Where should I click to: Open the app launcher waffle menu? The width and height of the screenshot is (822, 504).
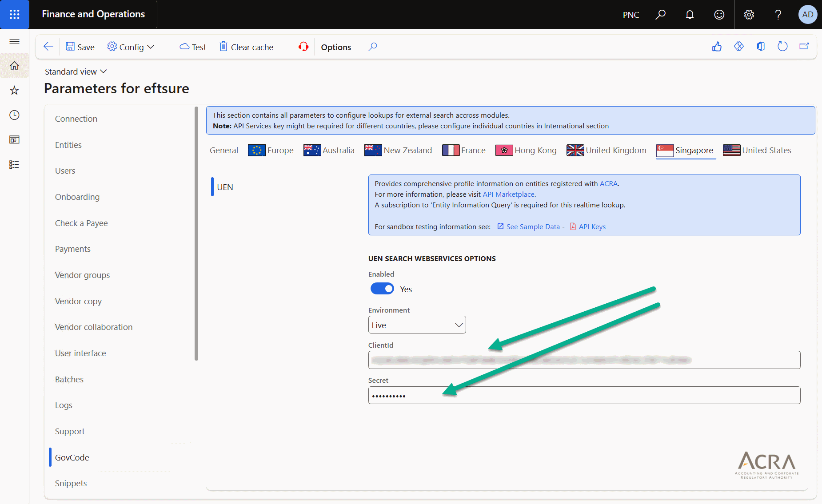[15, 14]
